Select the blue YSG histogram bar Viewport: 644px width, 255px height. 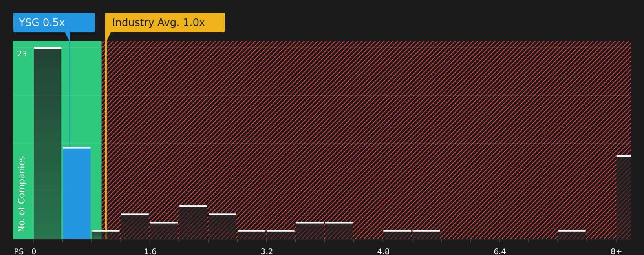click(77, 193)
